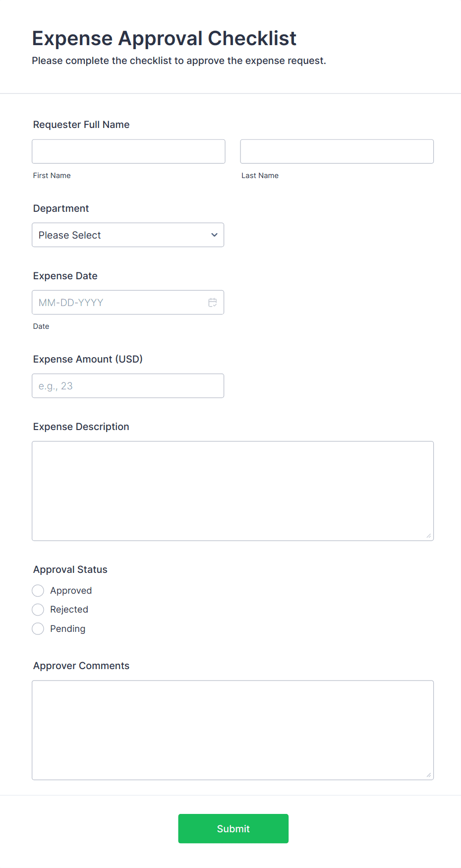Open the calendar picker icon in Expense Date
This screenshot has width=461, height=868.
point(213,303)
